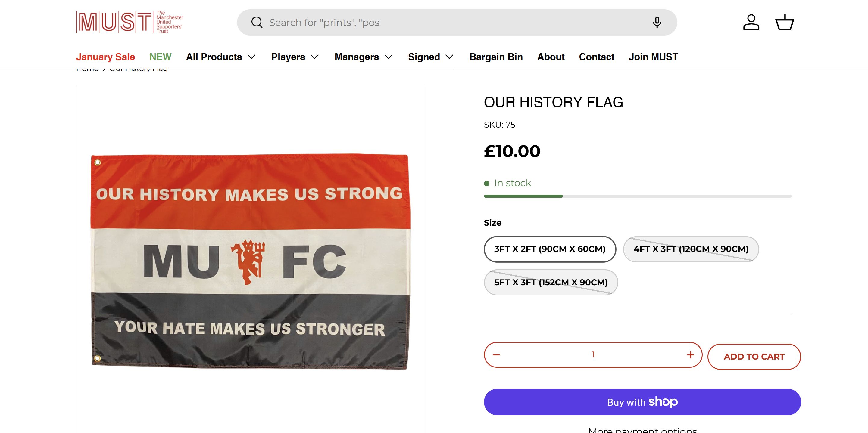Viewport: 868px width, 433px height.
Task: Select 3FT X 2FT size option
Action: coord(550,249)
